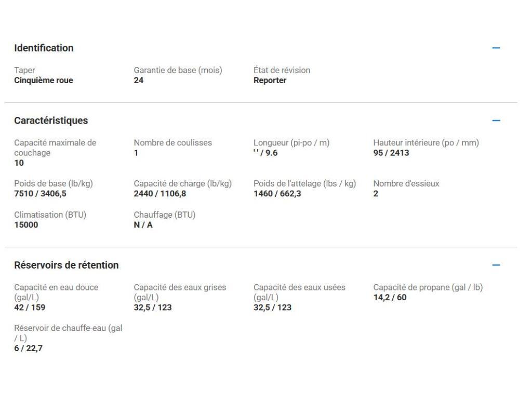Select the 42 / 159 fresh water value
Image resolution: width=532 pixels, height=399 pixels.
[29, 308]
